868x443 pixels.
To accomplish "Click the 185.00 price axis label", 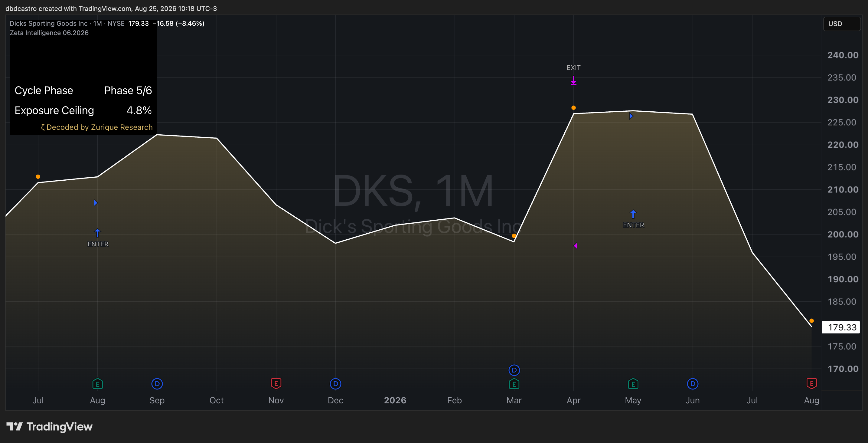I will click(x=842, y=301).
